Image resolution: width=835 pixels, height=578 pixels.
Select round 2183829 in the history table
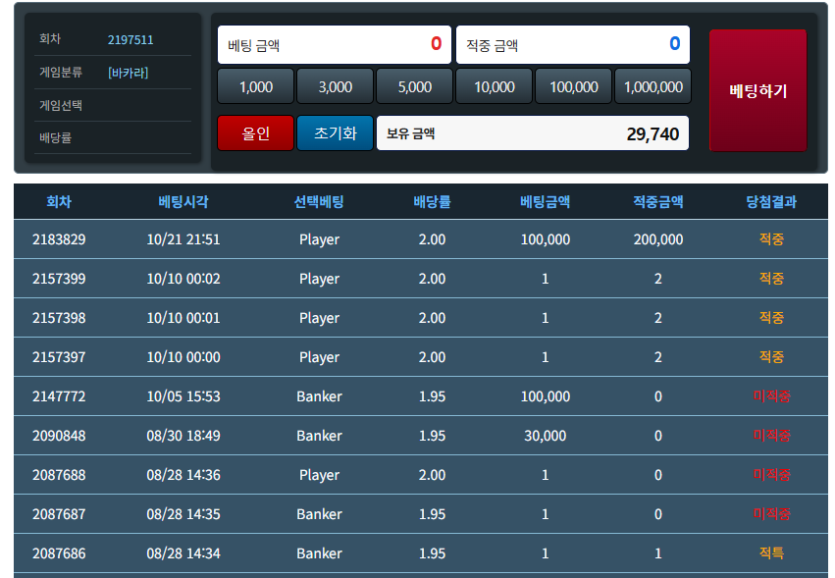tap(59, 240)
